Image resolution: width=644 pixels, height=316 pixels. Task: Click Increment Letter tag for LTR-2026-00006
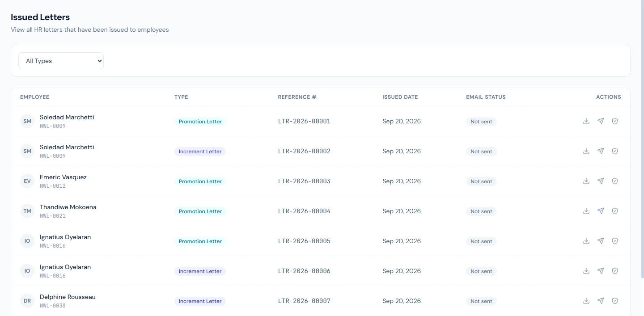click(200, 271)
